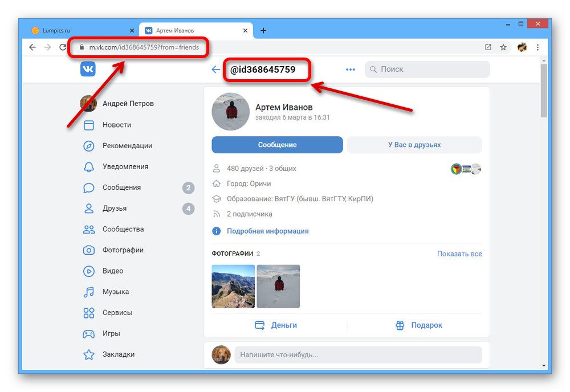This screenshot has height=392, width=570.
Task: Click 480 друзей · 3 общих
Action: click(262, 169)
